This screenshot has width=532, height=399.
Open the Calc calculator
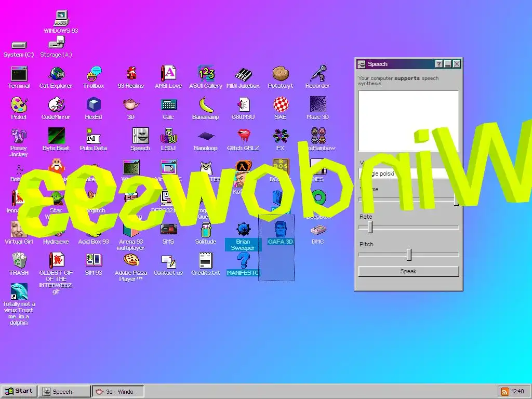pos(168,109)
